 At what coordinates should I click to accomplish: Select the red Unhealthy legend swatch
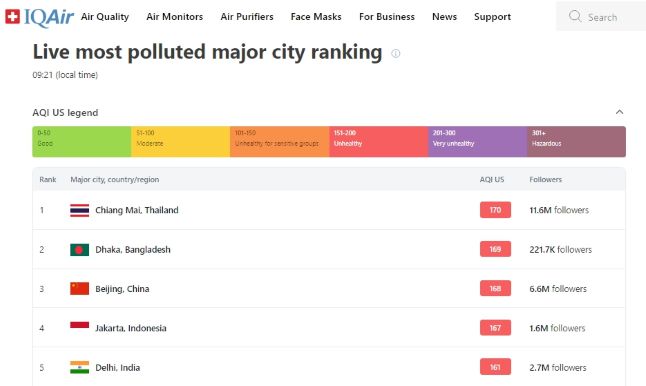(379, 142)
